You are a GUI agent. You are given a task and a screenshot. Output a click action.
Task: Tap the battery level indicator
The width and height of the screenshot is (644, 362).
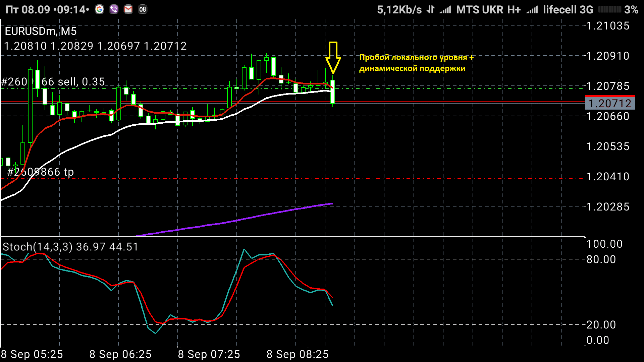point(609,9)
